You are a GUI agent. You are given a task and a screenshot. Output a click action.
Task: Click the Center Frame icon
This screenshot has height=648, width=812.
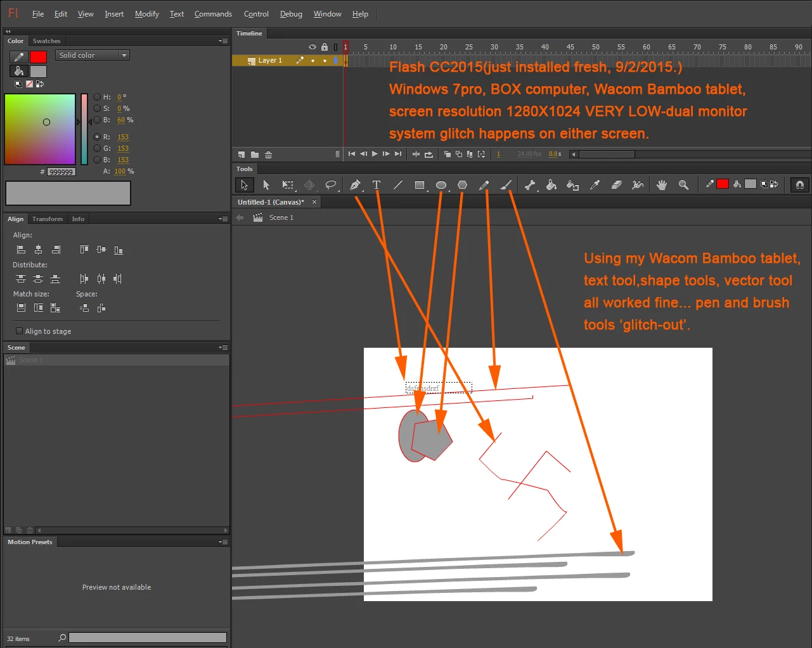416,154
